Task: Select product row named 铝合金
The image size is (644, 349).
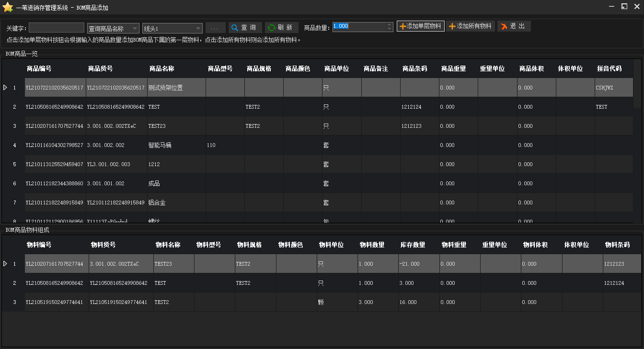Action: (318, 203)
